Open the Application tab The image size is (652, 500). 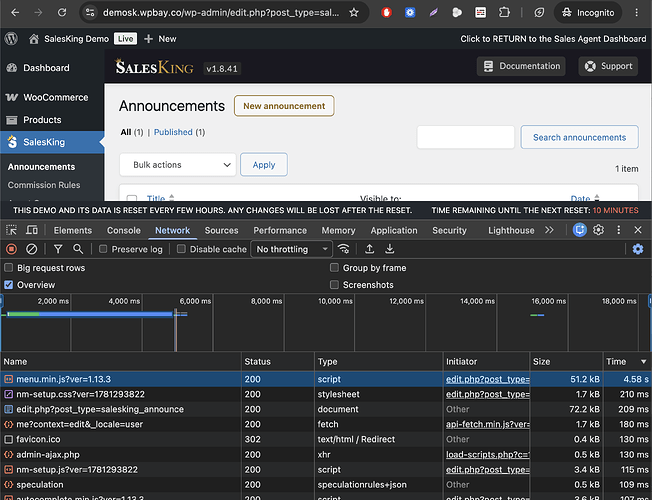[x=394, y=230]
